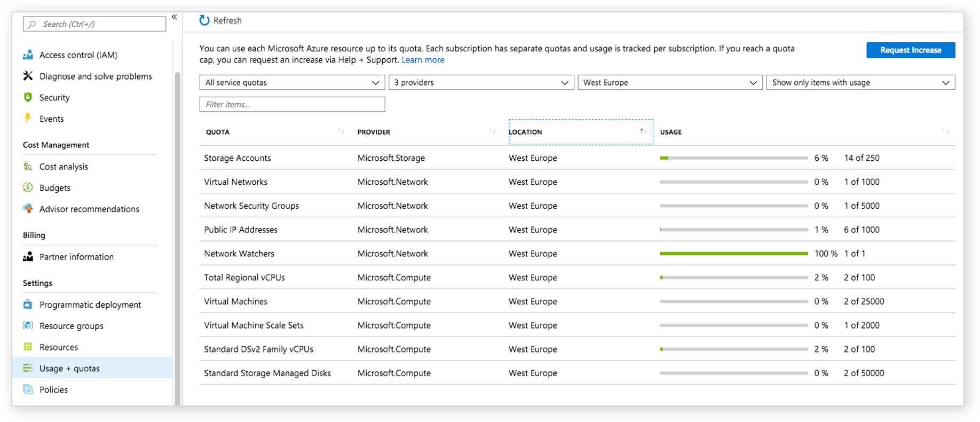Sort by Provider column arrows

click(x=492, y=131)
